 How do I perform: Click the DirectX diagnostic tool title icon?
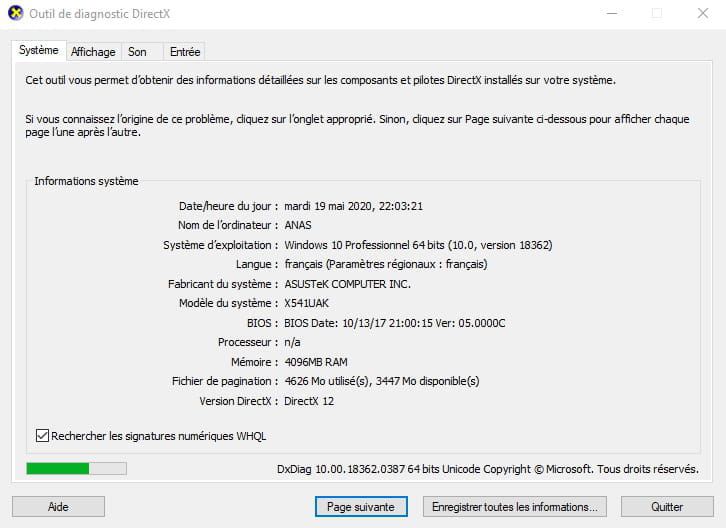[16, 13]
